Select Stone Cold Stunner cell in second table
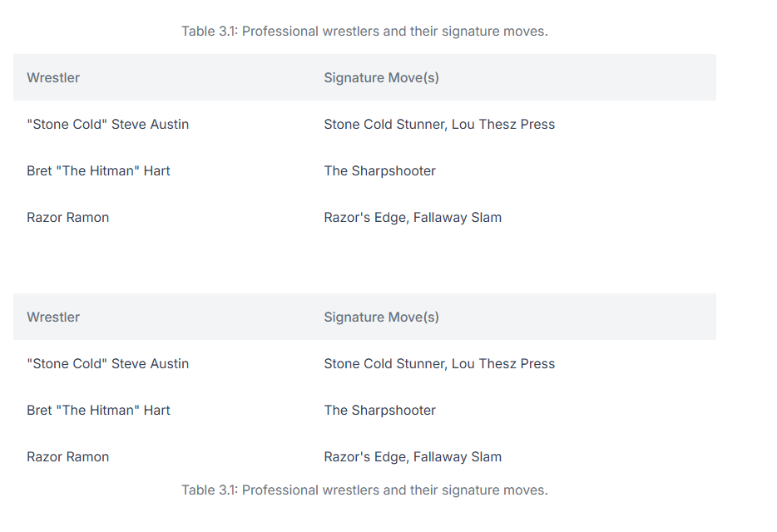This screenshot has height=532, width=777. 439,363
